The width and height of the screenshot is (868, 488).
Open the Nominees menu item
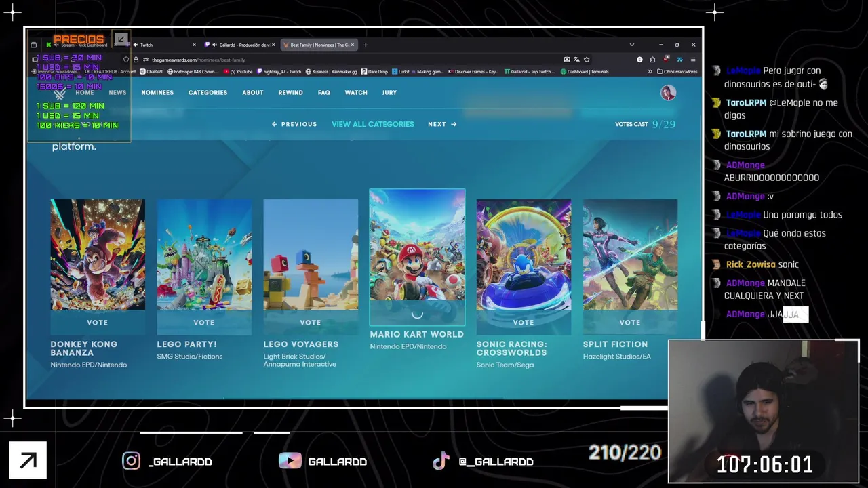(157, 93)
